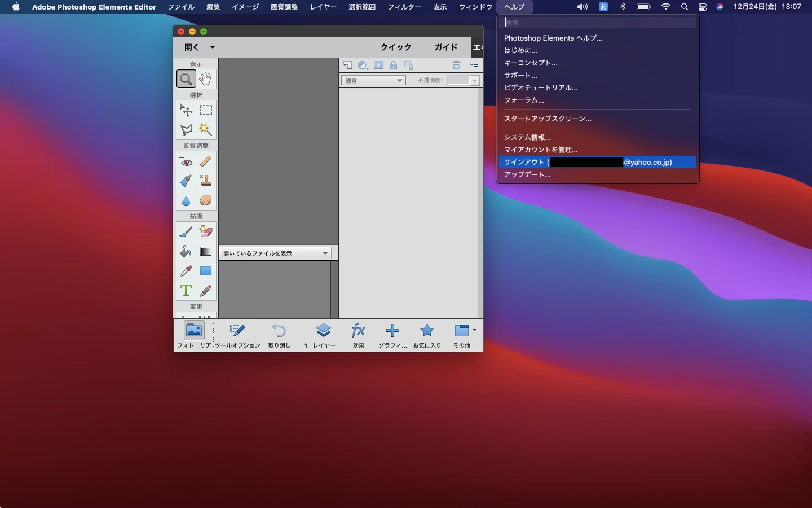Screen dimensions: 812x508
Task: Select the Hand tool
Action: [x=206, y=79]
